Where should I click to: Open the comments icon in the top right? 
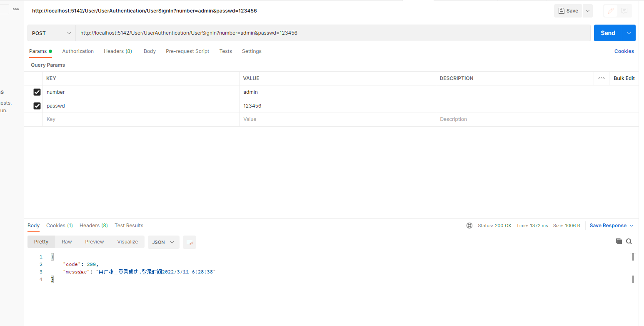(624, 10)
